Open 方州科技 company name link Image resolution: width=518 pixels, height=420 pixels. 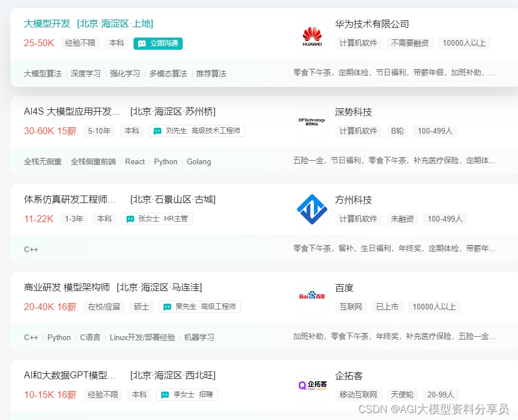click(353, 200)
